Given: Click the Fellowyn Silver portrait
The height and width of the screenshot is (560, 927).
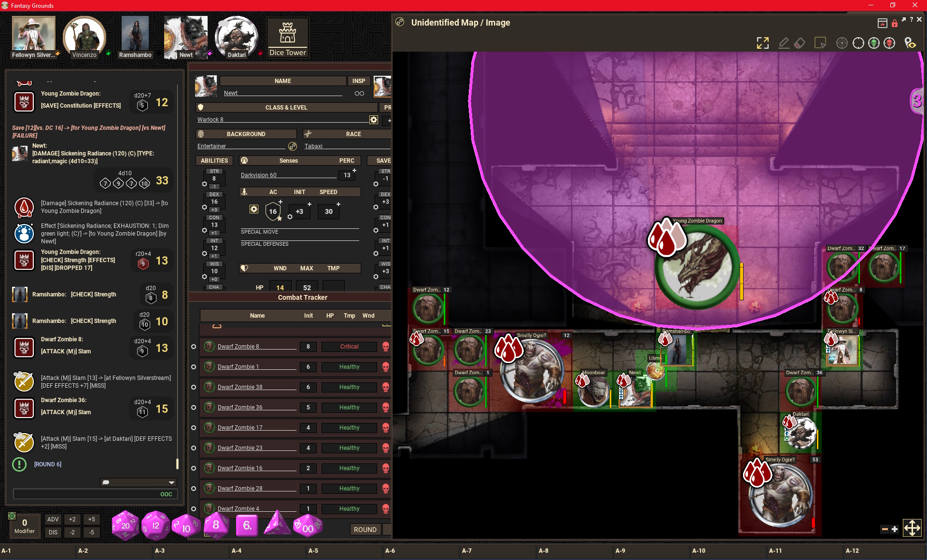Looking at the screenshot, I should pos(33,34).
